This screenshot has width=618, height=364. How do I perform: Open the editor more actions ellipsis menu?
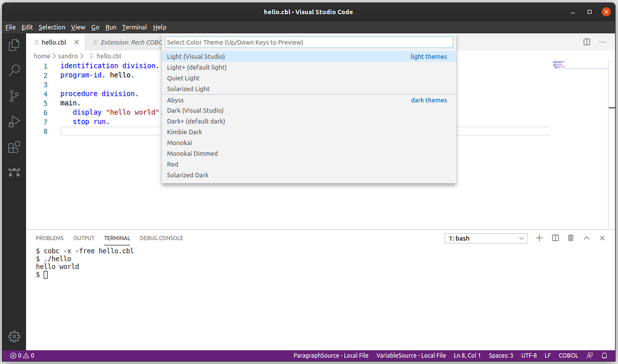click(602, 41)
